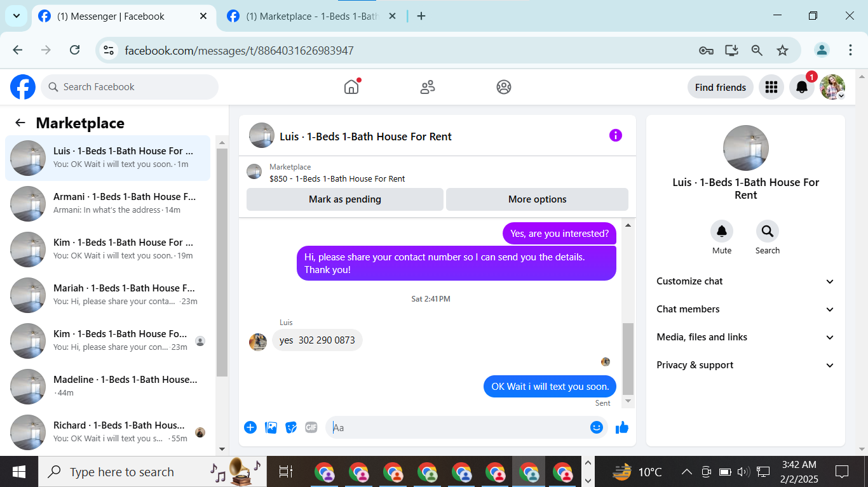Search in conversation with magnifier icon

click(768, 231)
